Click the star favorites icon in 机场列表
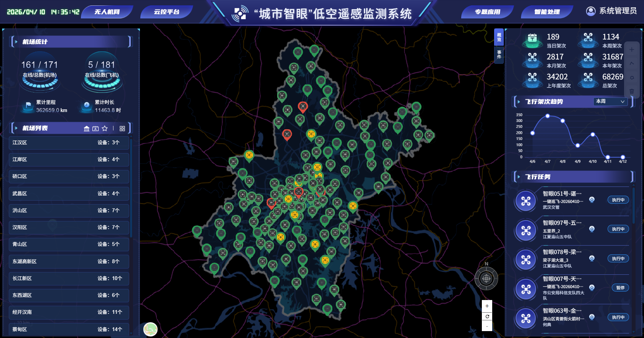This screenshot has height=338, width=644. click(105, 129)
